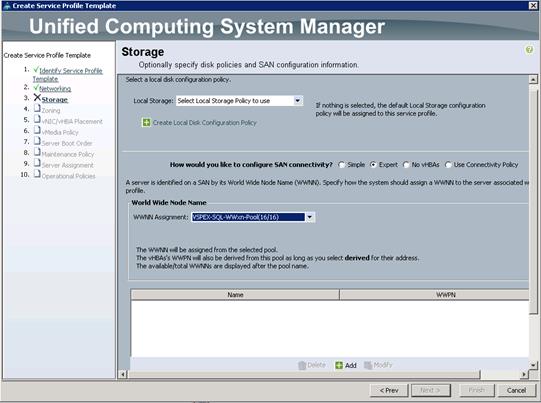Close the Create Service Profile Template window
Screen dimensions: 541x403
click(533, 6)
